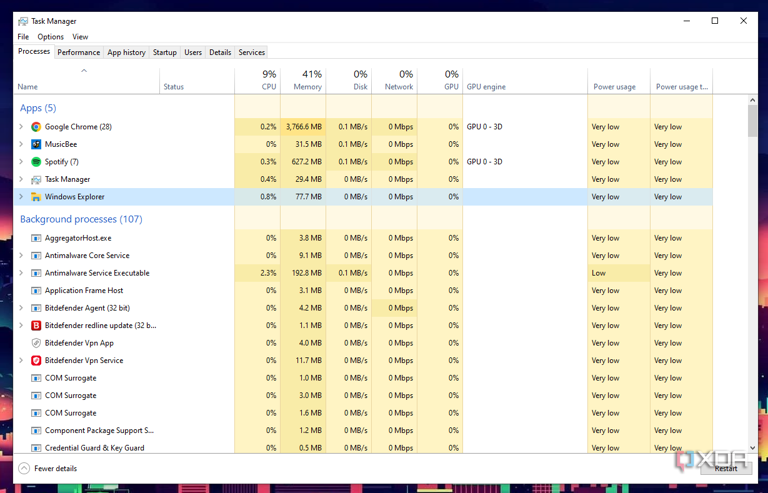Click the AggregatorHost.exe process icon

point(36,238)
